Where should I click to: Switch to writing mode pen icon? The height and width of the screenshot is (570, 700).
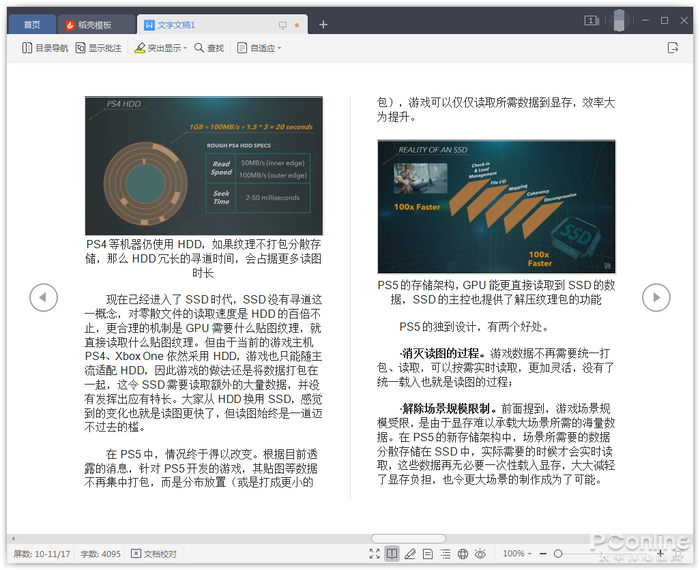click(410, 554)
